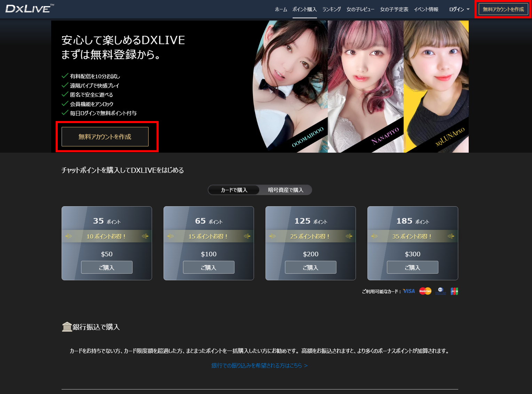
Task: Click the checkmark beside 有料配信を10分お試し
Action: click(65, 75)
